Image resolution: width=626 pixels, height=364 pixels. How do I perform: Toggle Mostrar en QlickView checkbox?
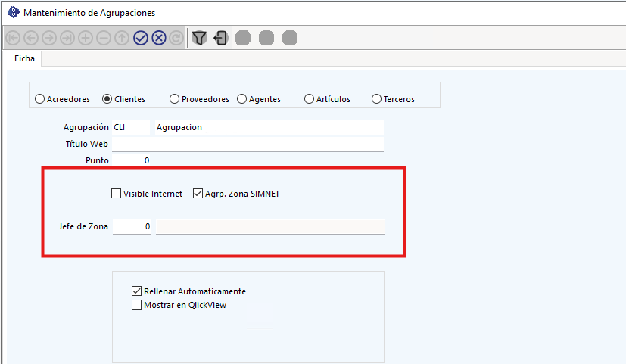click(x=137, y=306)
